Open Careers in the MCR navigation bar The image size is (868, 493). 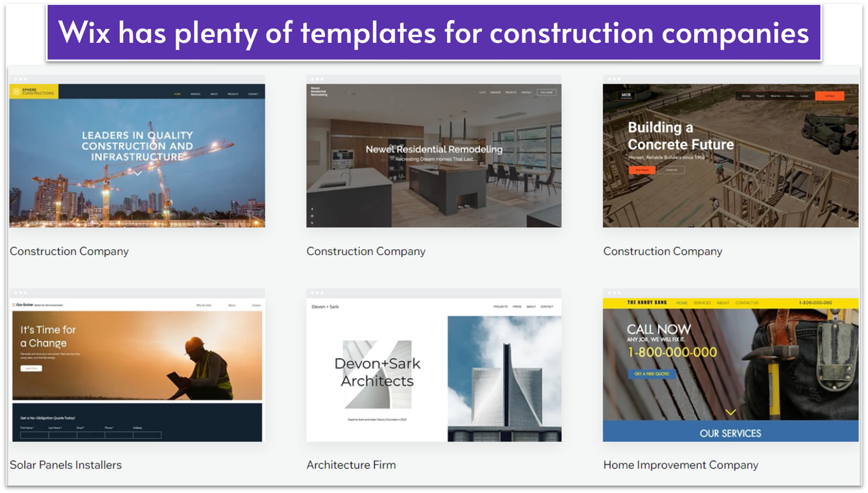[790, 96]
